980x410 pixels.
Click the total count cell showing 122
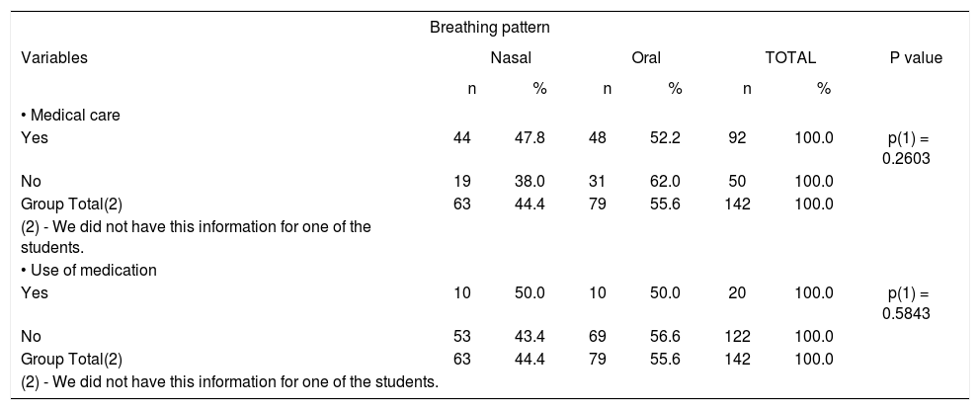[x=736, y=336]
